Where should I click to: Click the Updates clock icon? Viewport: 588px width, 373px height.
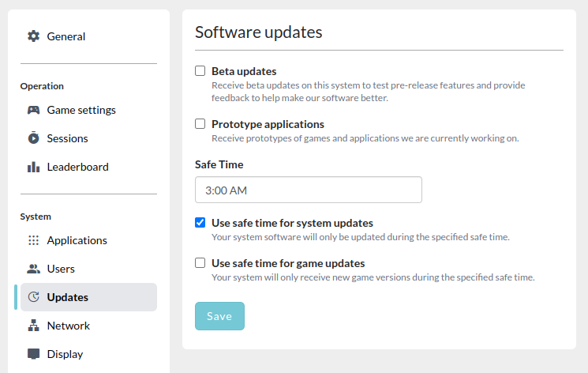33,297
